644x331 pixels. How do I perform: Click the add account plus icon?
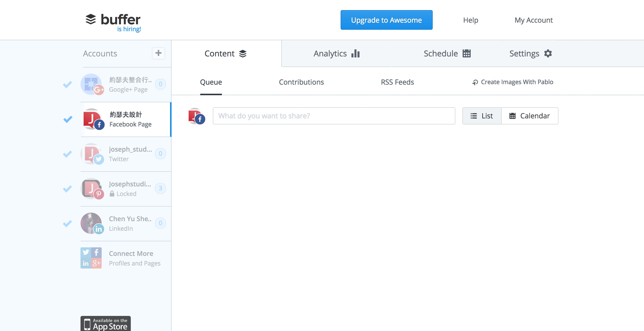coord(158,53)
